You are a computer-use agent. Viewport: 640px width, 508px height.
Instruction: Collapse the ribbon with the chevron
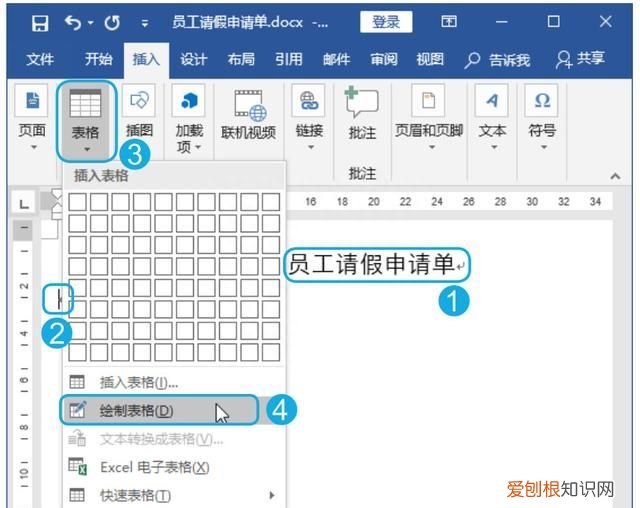coord(615,177)
